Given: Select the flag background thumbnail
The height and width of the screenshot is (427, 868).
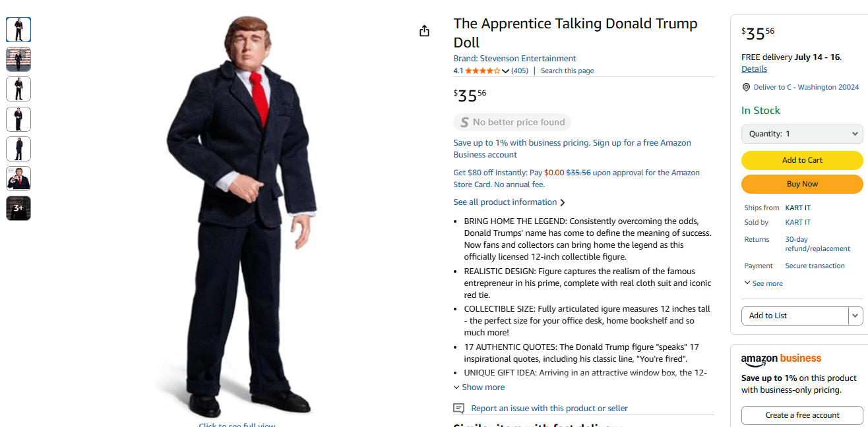Looking at the screenshot, I should [x=18, y=59].
